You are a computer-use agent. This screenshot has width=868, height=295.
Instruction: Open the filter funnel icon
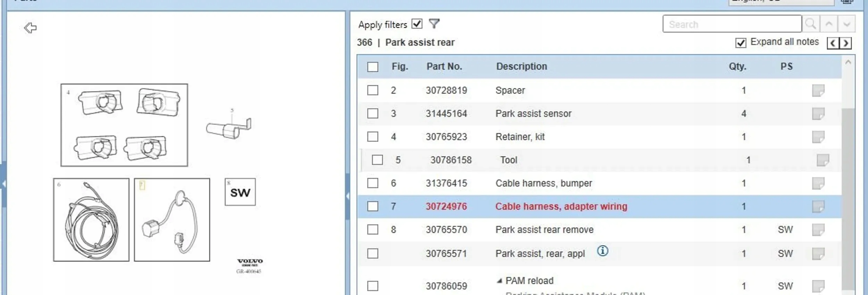point(434,24)
